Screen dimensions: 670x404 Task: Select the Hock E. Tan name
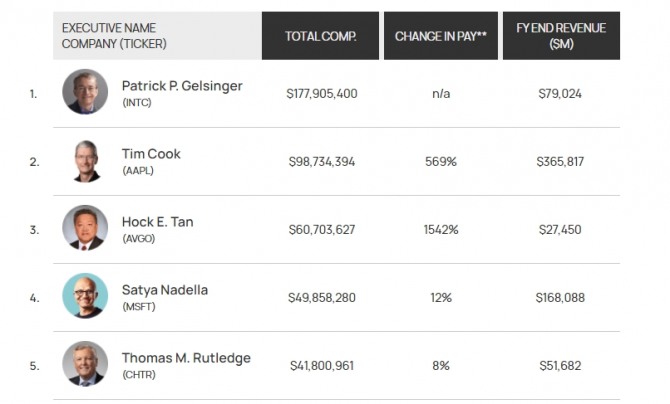click(x=158, y=222)
